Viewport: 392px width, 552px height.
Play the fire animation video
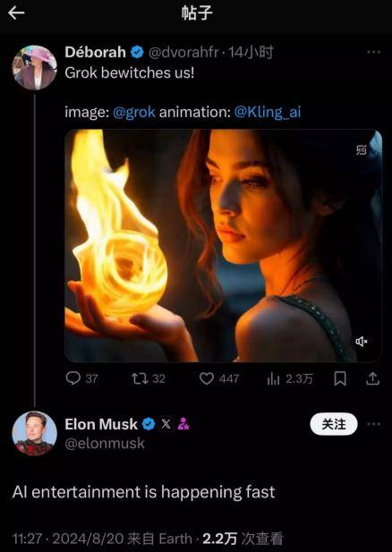pyautogui.click(x=223, y=245)
